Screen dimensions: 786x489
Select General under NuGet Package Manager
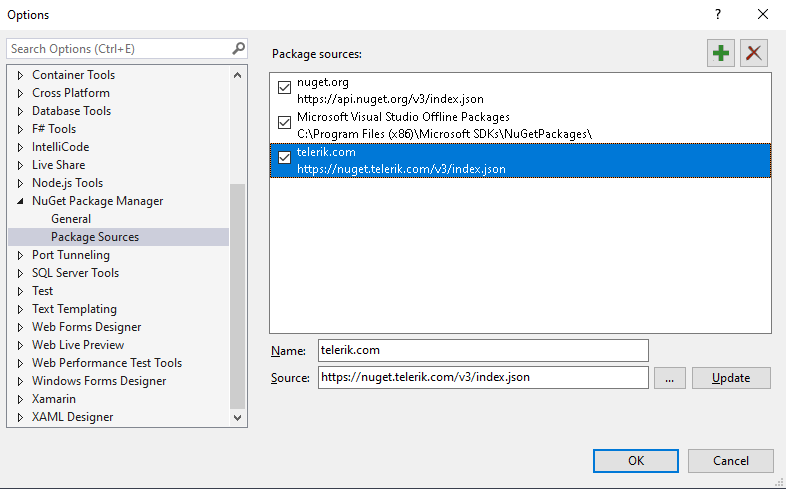point(71,219)
